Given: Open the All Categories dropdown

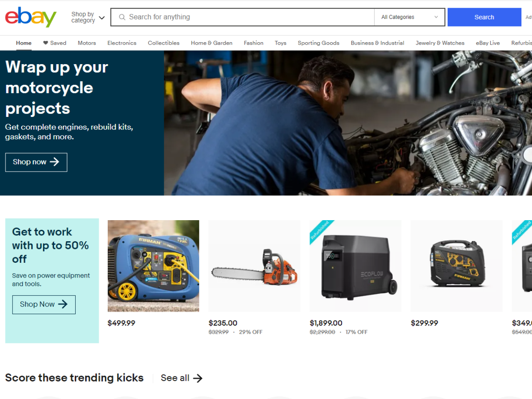Looking at the screenshot, I should [x=410, y=17].
